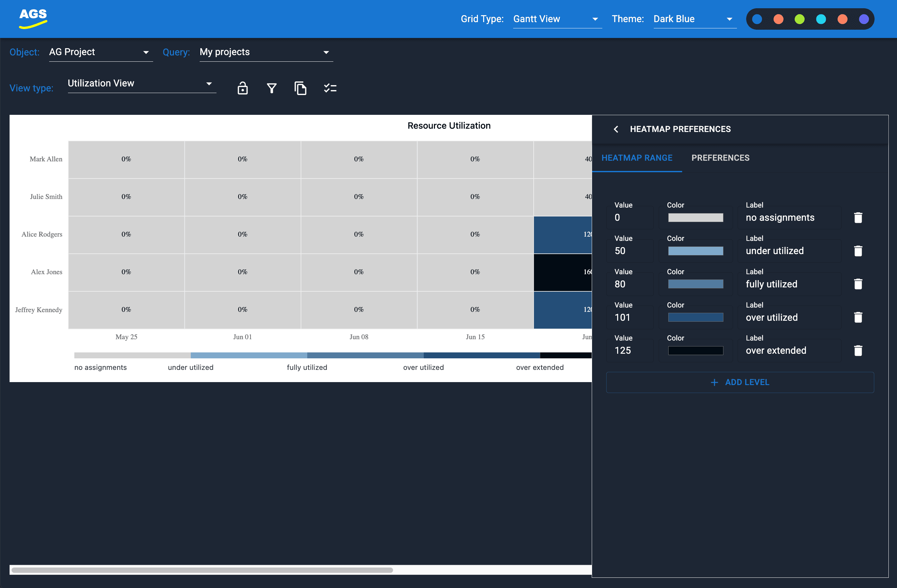Remove the 'under utilized' heatmap level
Screen dimensions: 897x588
coord(858,251)
